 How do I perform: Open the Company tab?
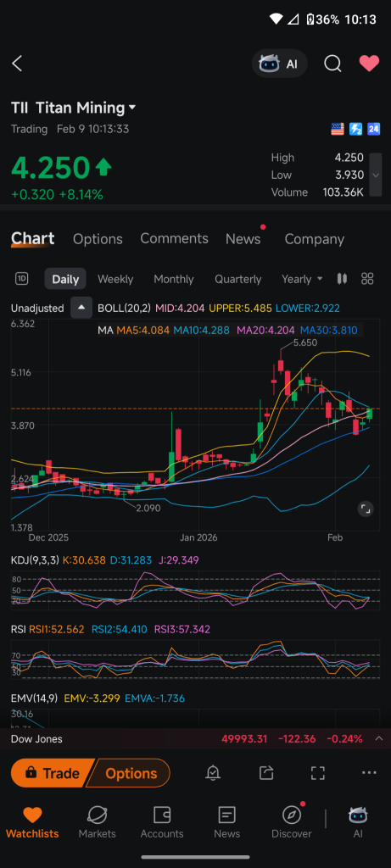(x=314, y=239)
